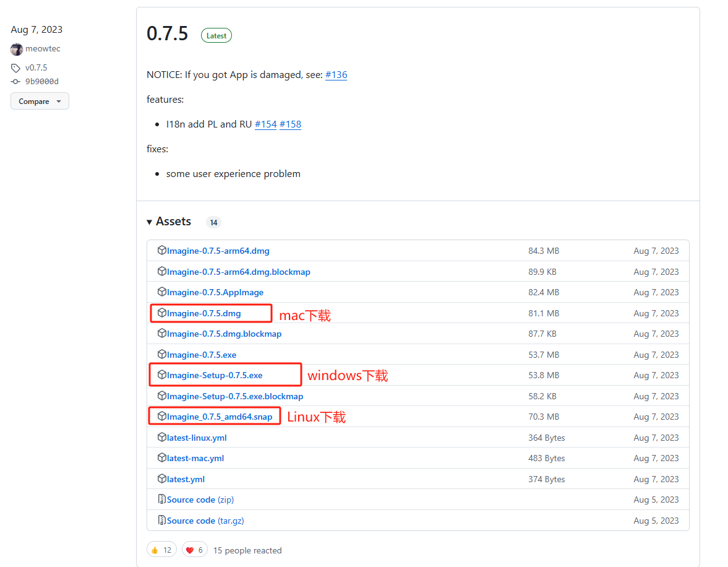The height and width of the screenshot is (567, 728).
Task: Click the '364 Bytes' size value
Action: 547,438
